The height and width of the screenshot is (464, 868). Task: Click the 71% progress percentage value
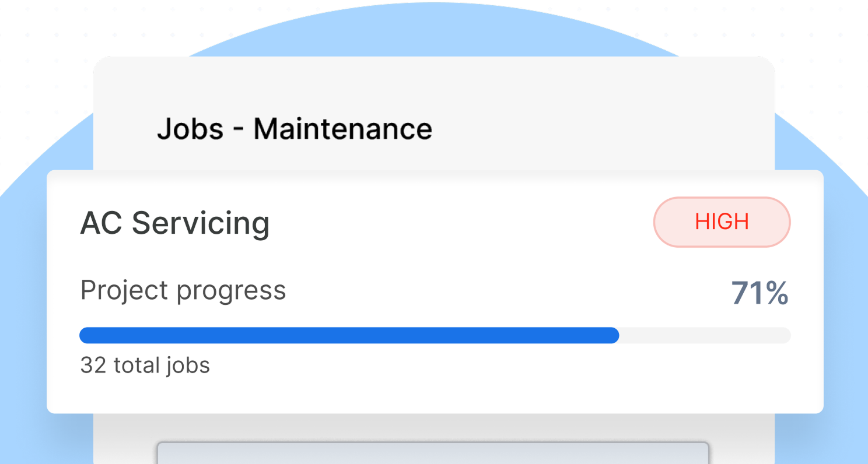(759, 293)
